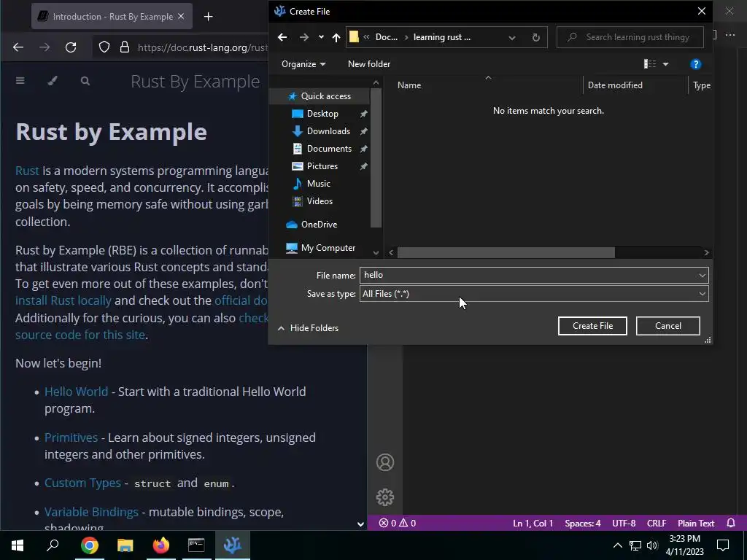The image size is (747, 560).
Task: Open Documents in navigation pane
Action: click(329, 149)
